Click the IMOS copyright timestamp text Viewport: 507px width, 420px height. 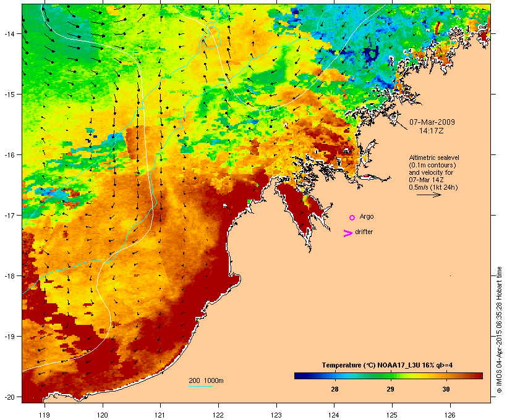[499, 330]
